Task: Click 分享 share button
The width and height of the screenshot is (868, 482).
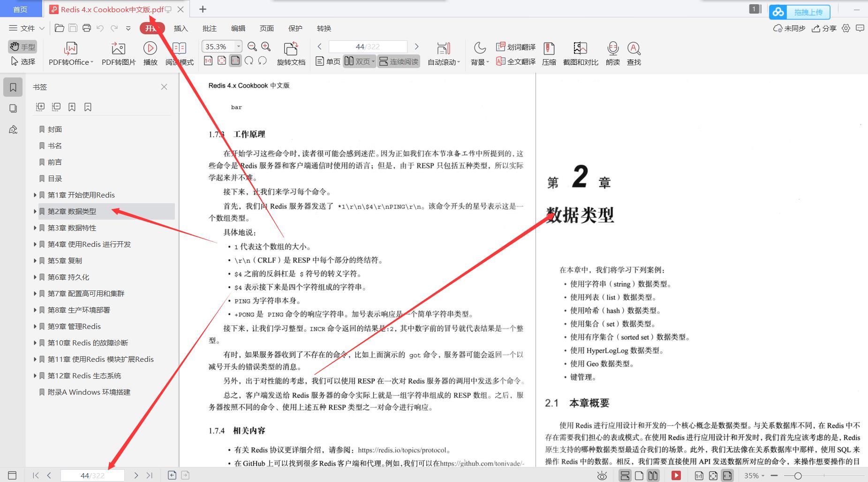Action: coord(824,28)
